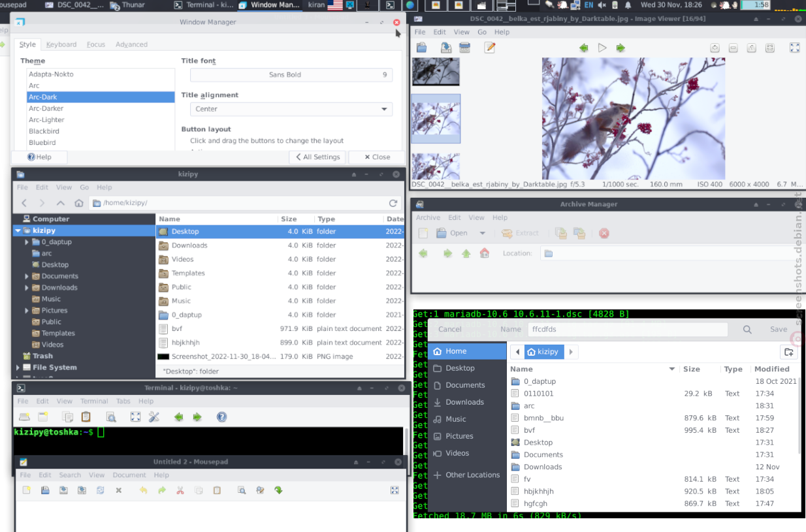
Task: Open the Go menu in Image Viewer
Action: coord(482,32)
